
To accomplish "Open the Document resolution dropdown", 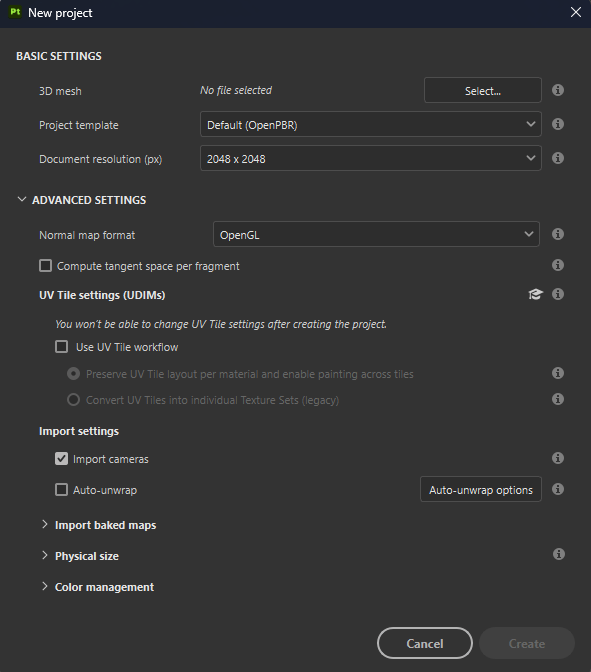I will [371, 158].
